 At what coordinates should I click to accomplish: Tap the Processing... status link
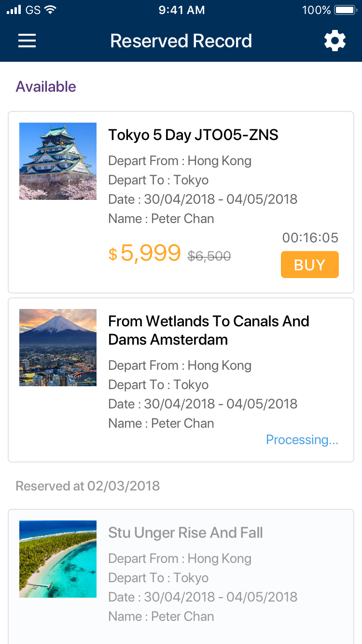click(x=302, y=440)
